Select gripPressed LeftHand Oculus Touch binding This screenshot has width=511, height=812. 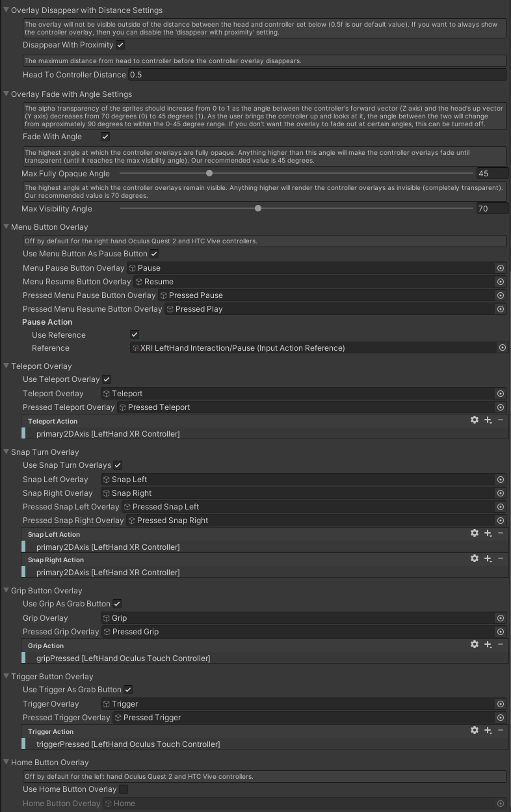coord(265,658)
